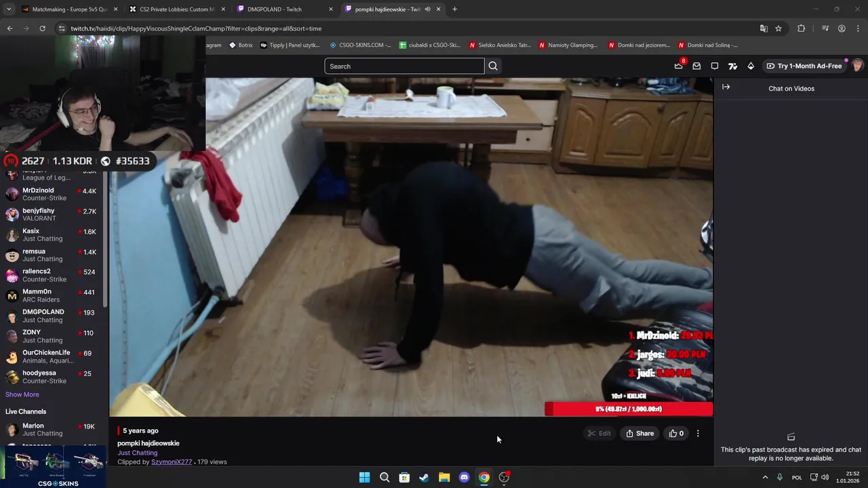Click the Share clip button
The height and width of the screenshot is (488, 868).
tap(640, 434)
